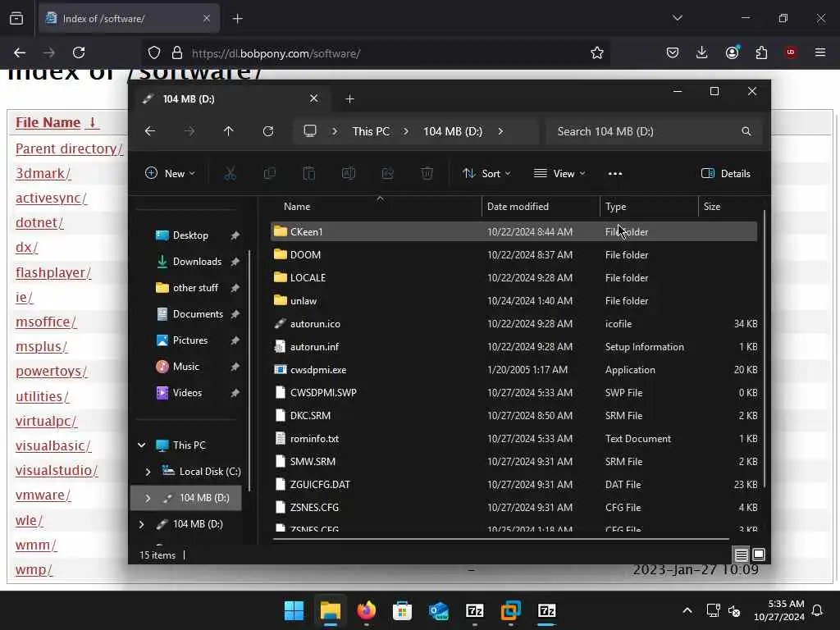Go up one folder level in Explorer

coord(229,131)
